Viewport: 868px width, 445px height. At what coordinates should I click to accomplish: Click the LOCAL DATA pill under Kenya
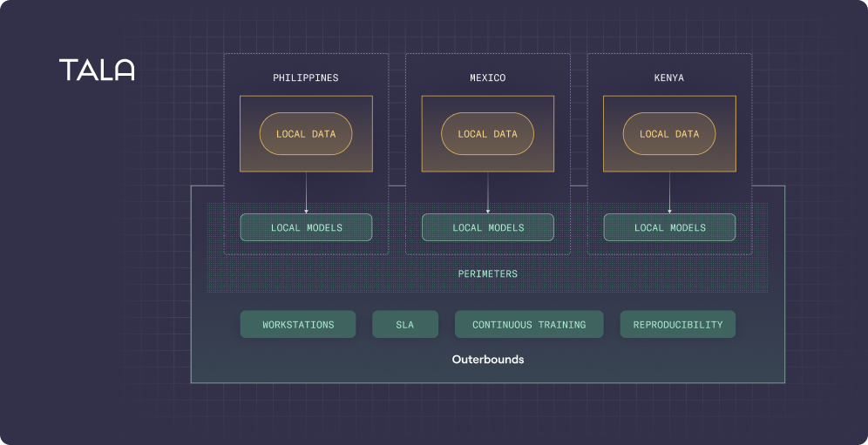pyautogui.click(x=669, y=134)
